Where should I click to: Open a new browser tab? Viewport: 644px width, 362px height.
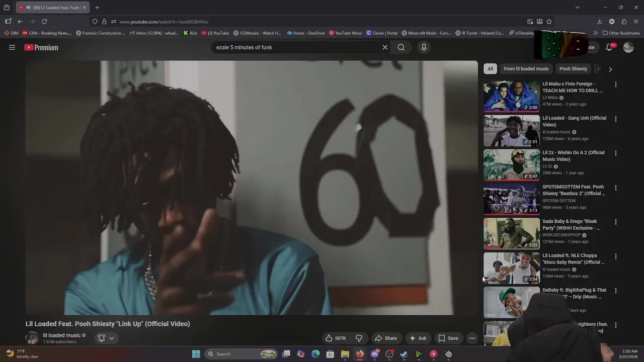[x=97, y=8]
